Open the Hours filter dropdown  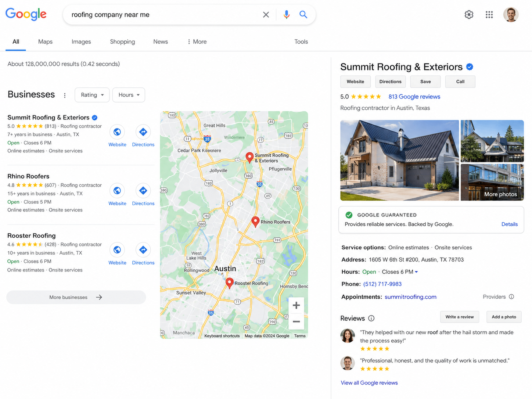pos(129,95)
